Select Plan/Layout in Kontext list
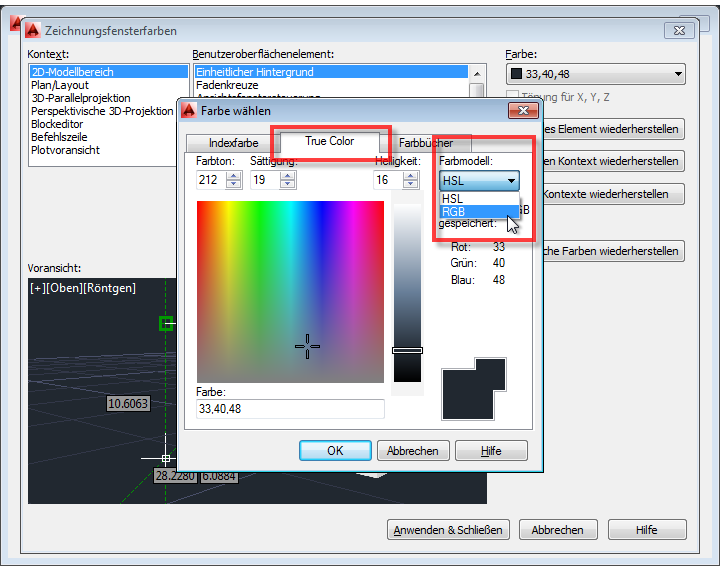This screenshot has width=720, height=566. point(60,85)
